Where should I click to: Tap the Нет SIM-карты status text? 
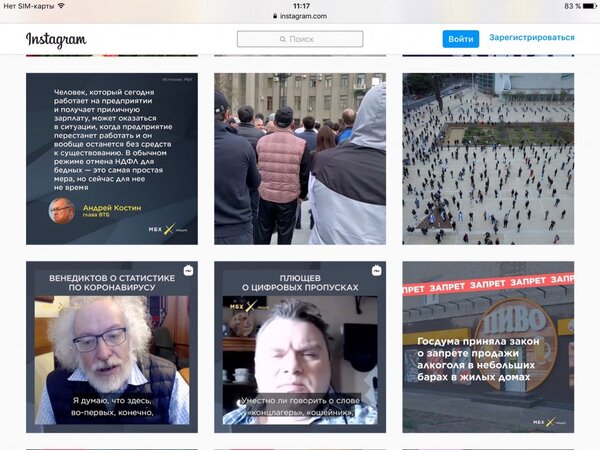coord(27,6)
